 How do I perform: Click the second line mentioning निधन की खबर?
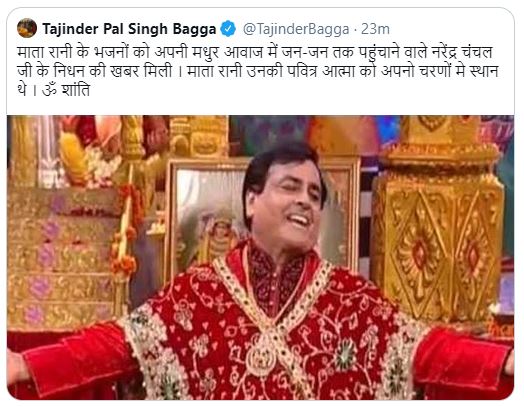[x=258, y=72]
